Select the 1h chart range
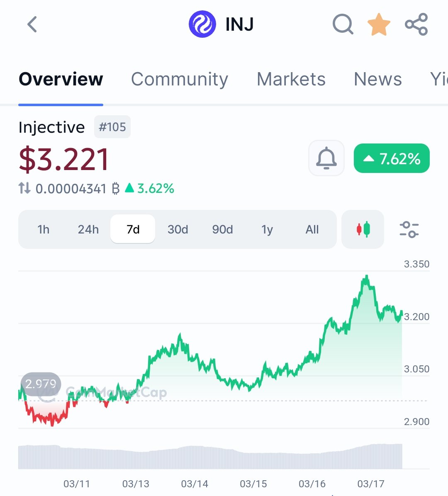The height and width of the screenshot is (496, 448). coord(43,229)
